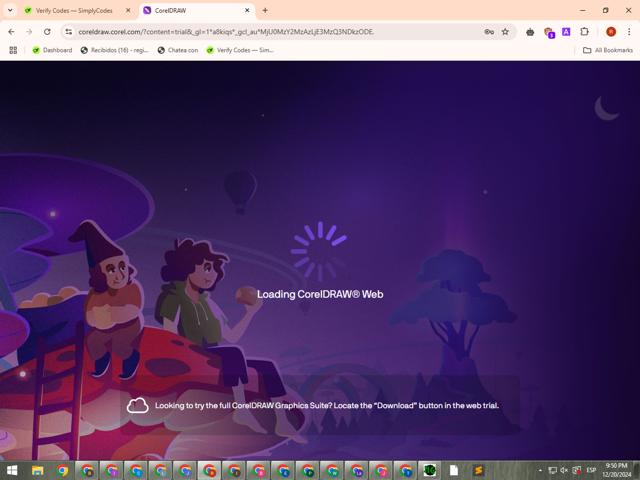640x480 pixels.
Task: Open Chrome three-dot menu
Action: tap(629, 32)
